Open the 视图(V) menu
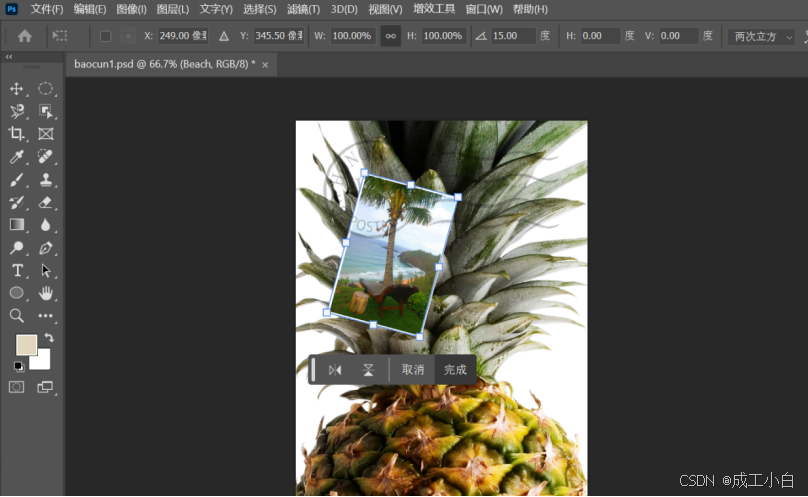 385,9
